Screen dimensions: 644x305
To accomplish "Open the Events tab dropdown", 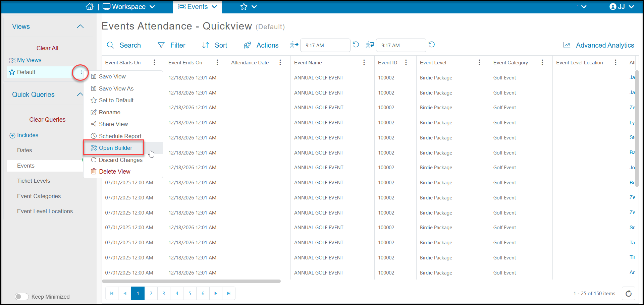I will pos(197,7).
